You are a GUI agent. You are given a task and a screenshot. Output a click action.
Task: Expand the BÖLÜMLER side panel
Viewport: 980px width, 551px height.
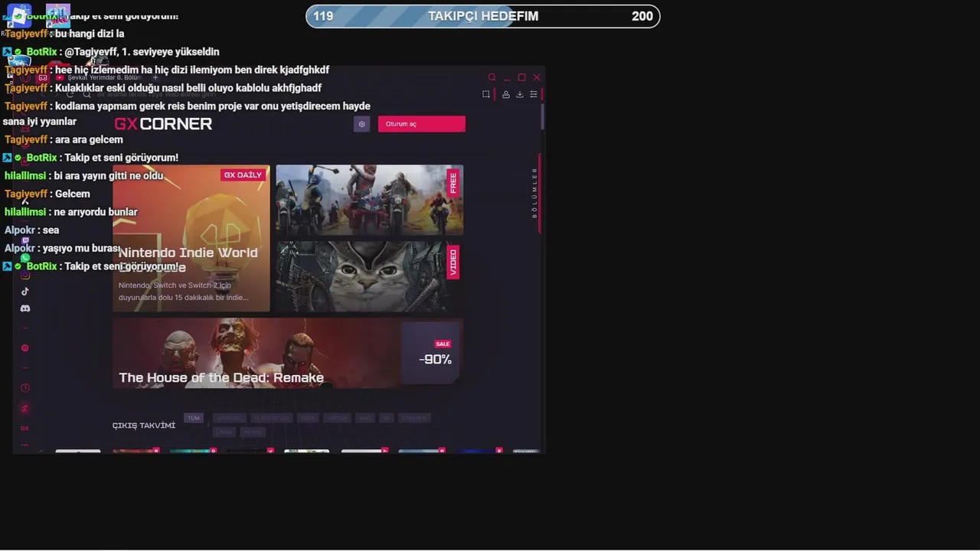[x=536, y=193]
